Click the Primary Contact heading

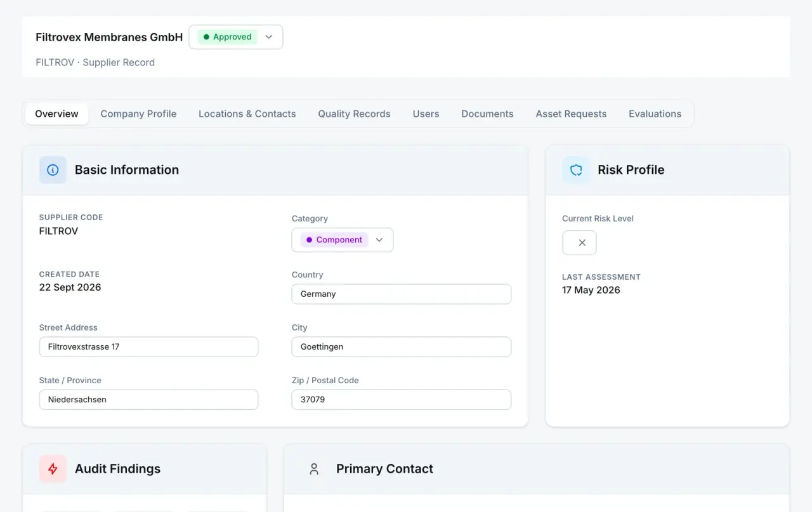(x=384, y=469)
